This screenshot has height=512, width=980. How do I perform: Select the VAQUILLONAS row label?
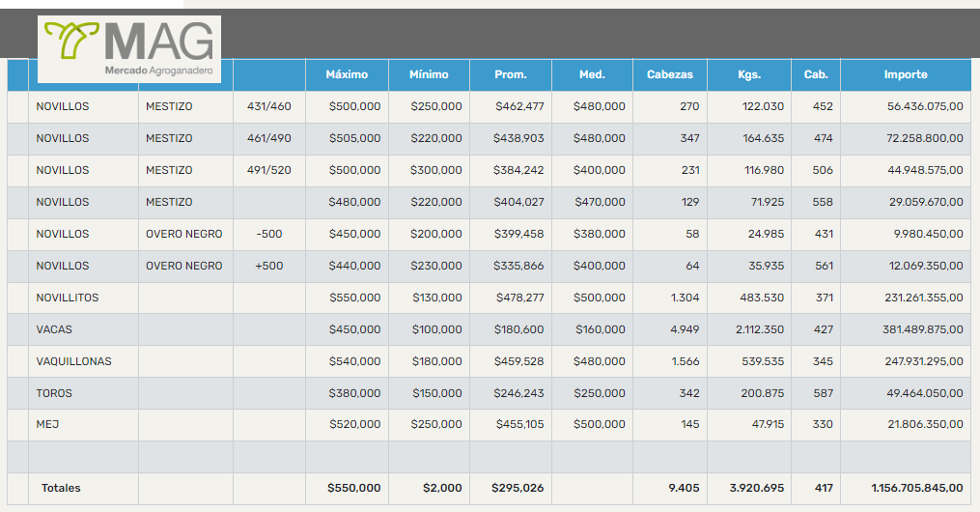pos(73,361)
